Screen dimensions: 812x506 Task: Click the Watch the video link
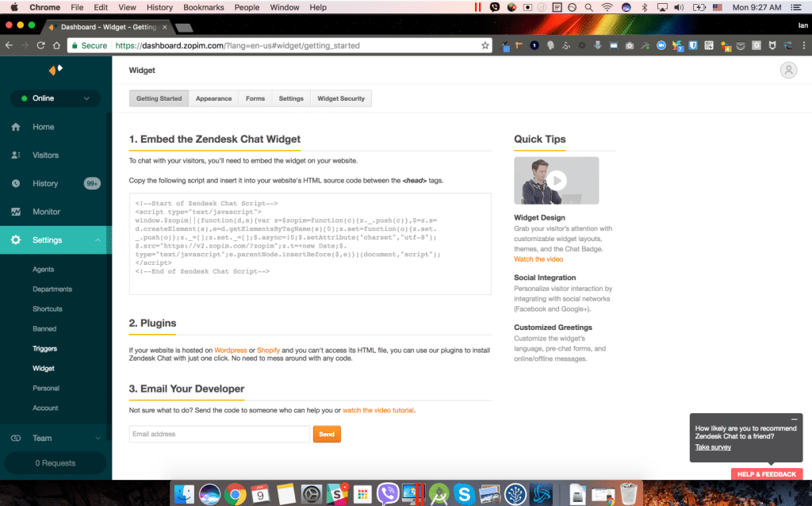point(538,259)
